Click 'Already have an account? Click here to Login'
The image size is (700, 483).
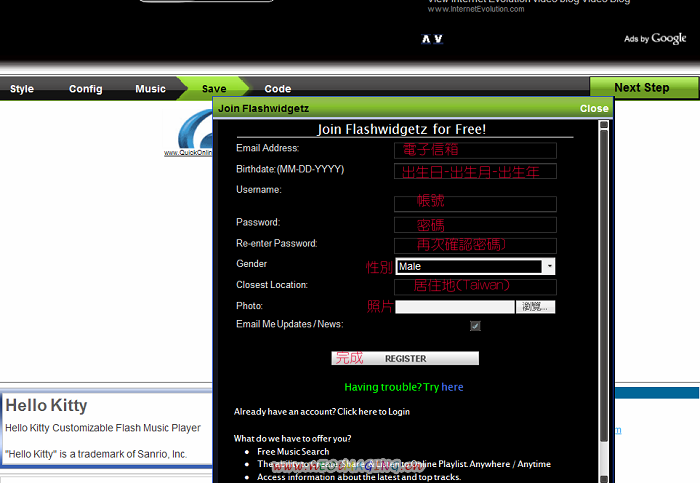(x=322, y=412)
